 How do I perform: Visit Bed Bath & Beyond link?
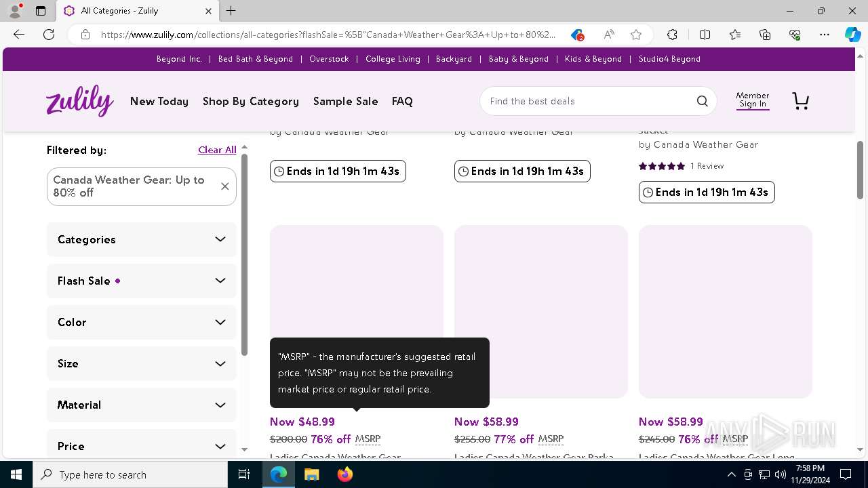pyautogui.click(x=256, y=59)
